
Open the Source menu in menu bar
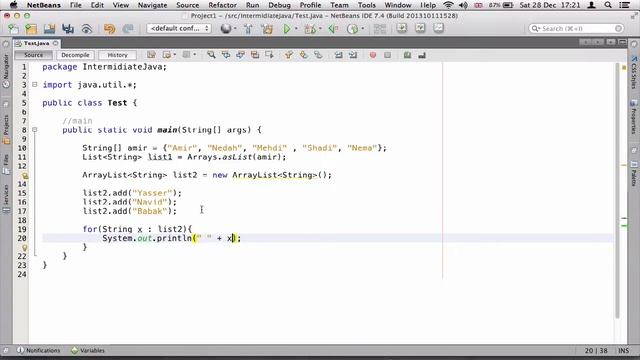coord(187,5)
